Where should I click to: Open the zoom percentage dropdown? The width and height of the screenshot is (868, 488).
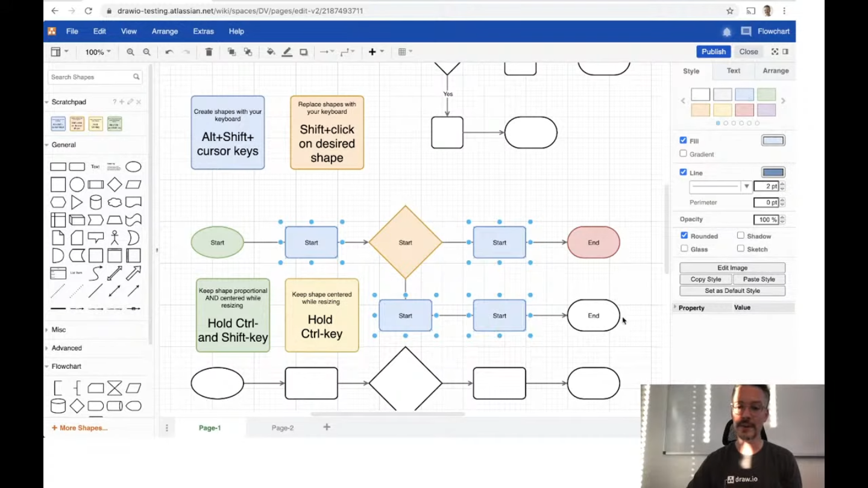(x=97, y=52)
